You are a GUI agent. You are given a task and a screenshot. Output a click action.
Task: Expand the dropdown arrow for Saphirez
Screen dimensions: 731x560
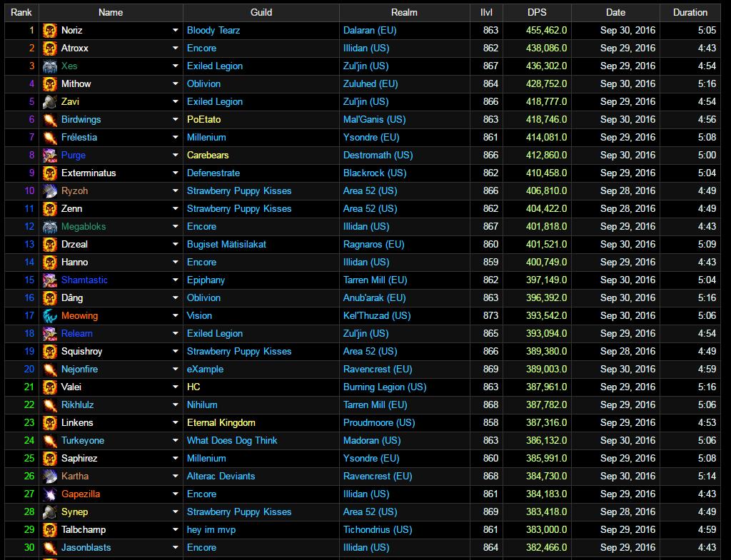[176, 459]
